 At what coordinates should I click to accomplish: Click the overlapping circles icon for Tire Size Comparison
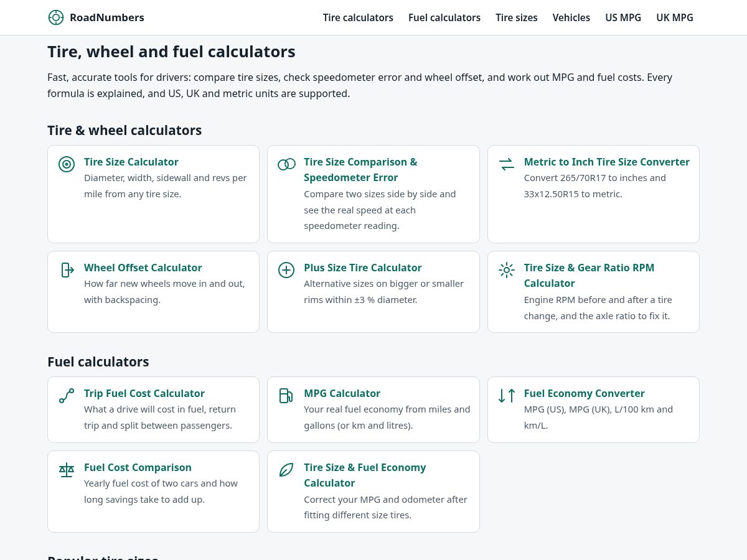286,164
